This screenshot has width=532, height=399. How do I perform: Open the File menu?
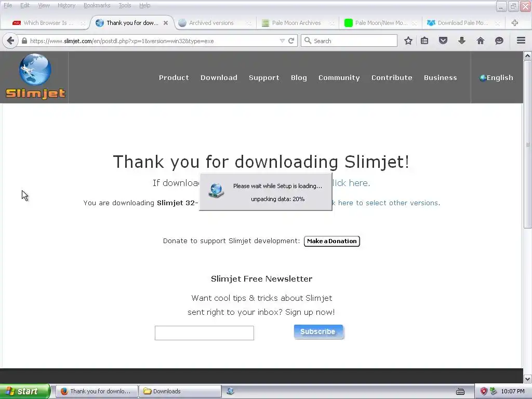(8, 5)
